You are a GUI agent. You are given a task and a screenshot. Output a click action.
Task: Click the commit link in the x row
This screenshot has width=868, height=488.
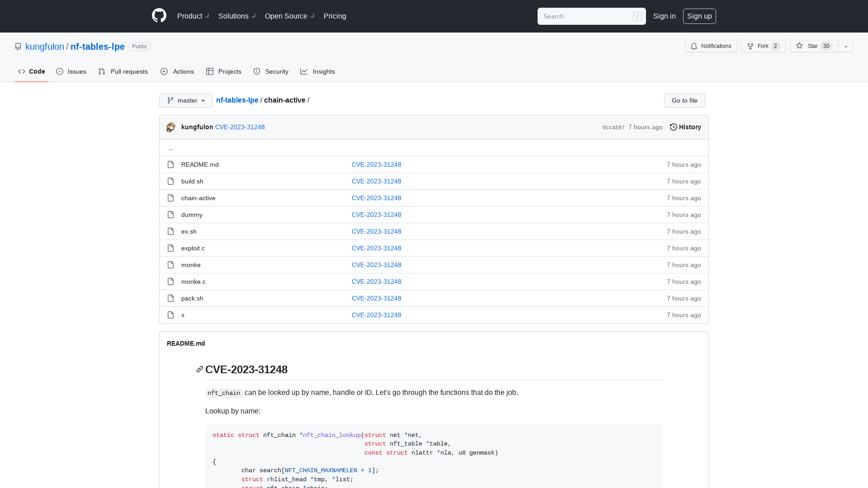click(x=377, y=315)
